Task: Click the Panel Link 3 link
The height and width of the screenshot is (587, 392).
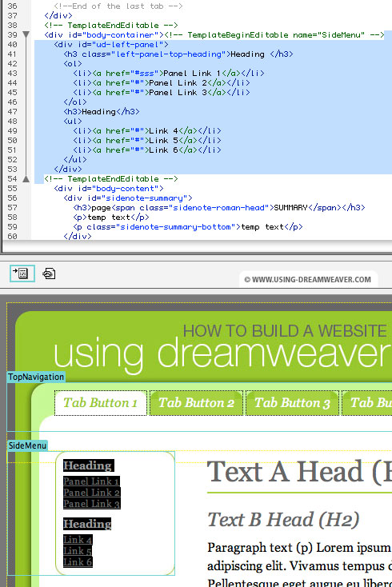Action: pos(92,504)
